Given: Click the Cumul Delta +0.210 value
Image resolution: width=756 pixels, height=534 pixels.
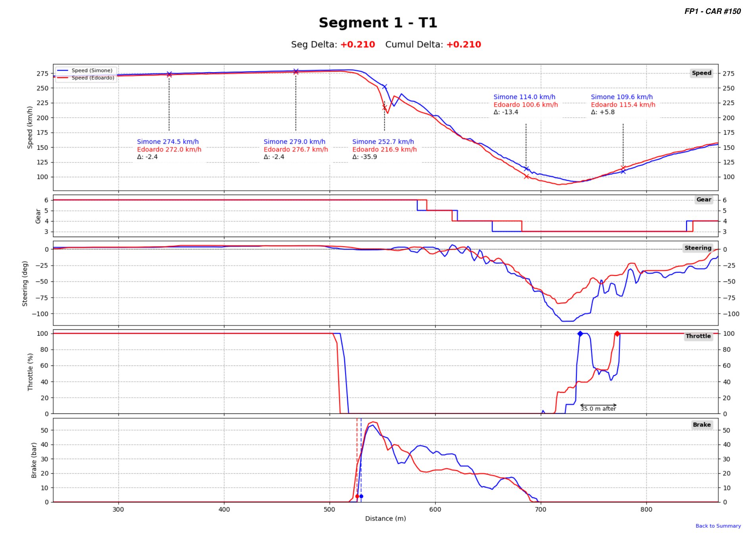Looking at the screenshot, I should coord(464,44).
